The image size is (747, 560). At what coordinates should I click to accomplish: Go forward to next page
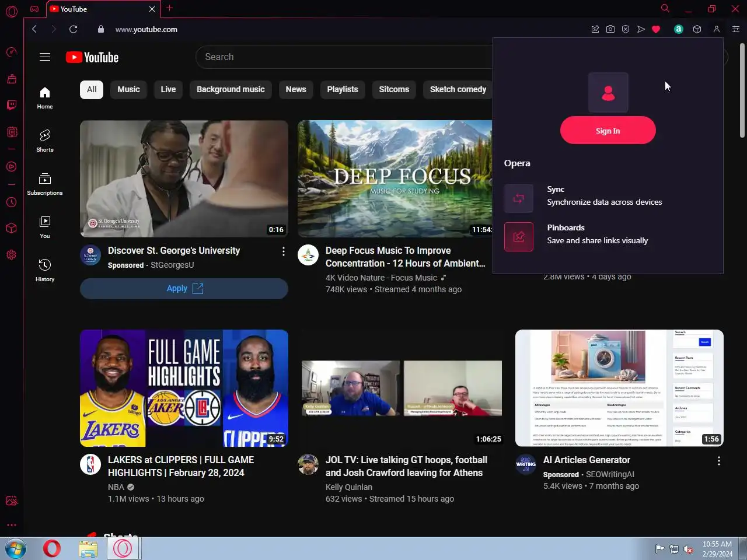coord(54,29)
